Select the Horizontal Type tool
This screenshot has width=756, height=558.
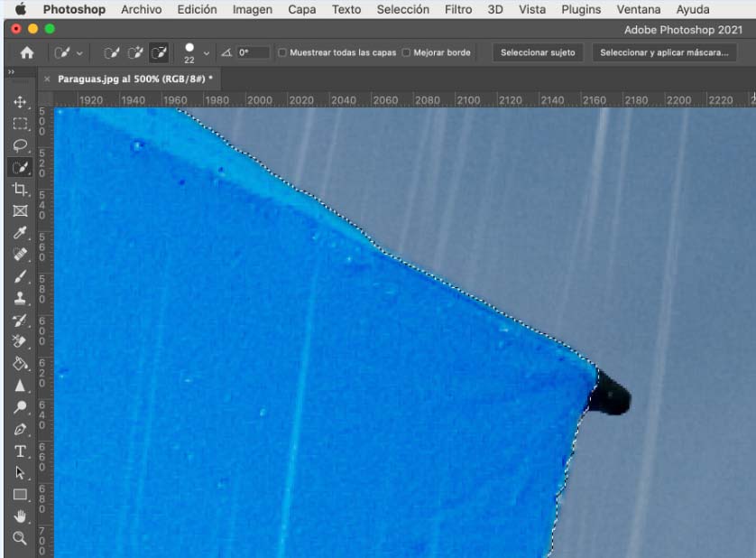tap(20, 451)
